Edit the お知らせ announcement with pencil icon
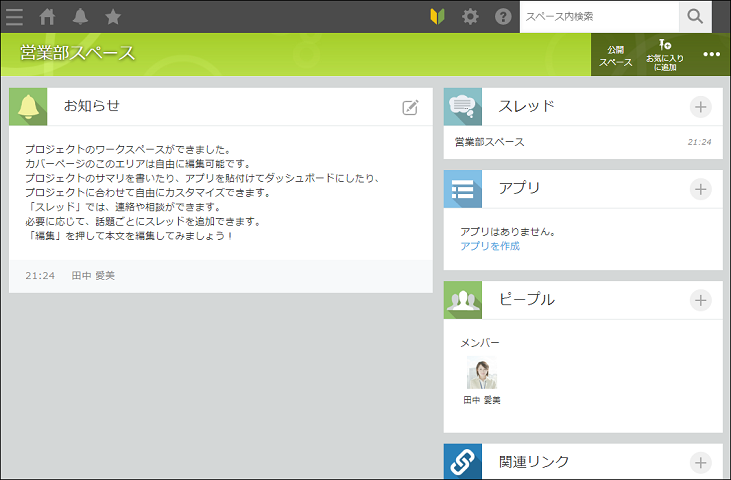Screen dimensions: 731x480 pos(410,107)
